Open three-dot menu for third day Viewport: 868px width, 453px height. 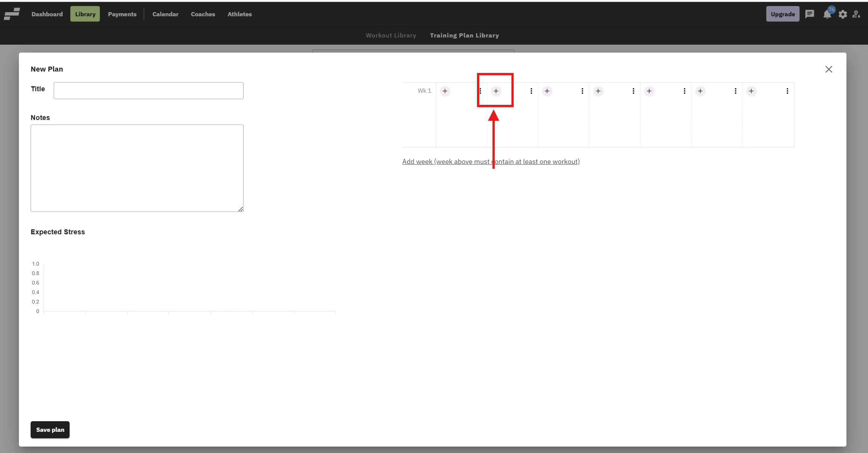tap(582, 91)
